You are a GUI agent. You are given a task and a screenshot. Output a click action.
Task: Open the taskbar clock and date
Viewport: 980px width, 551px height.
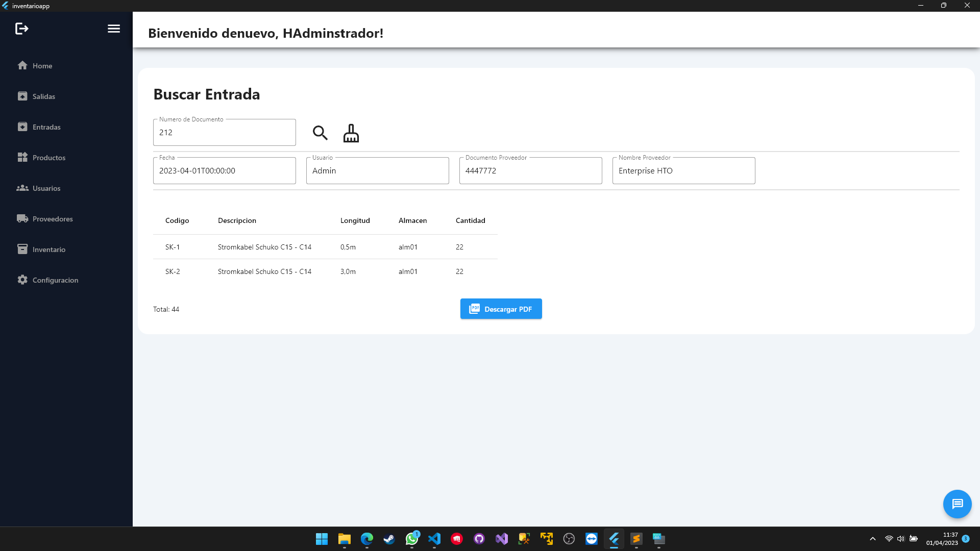[x=942, y=539]
